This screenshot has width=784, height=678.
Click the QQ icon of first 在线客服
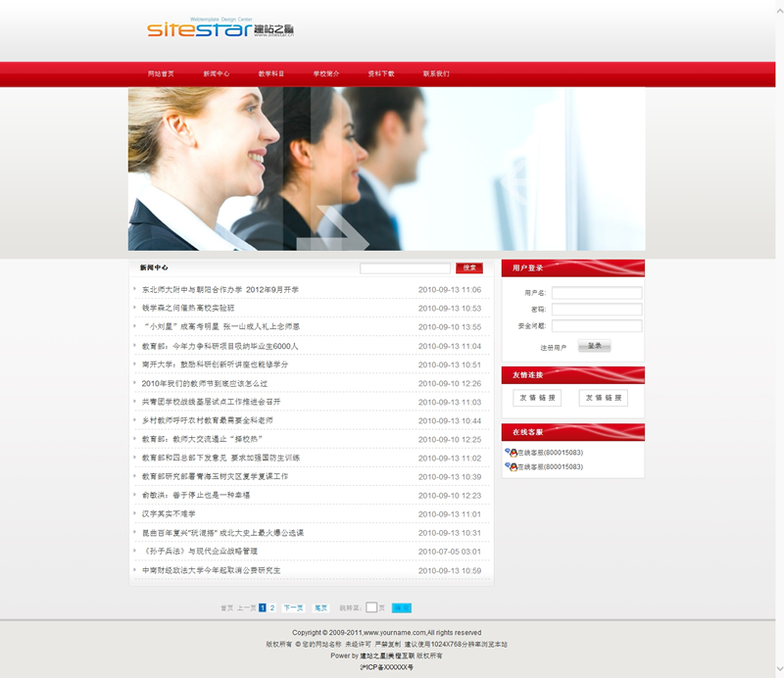pyautogui.click(x=512, y=453)
